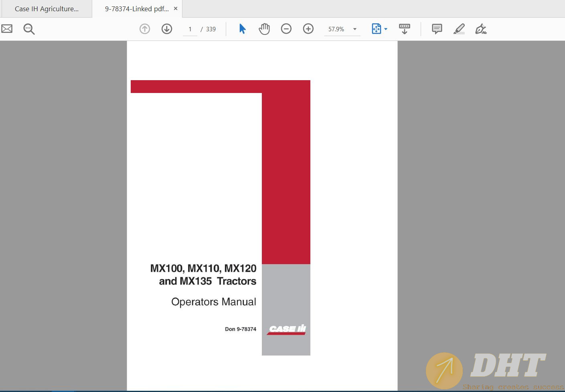Open the Fill & Sign tool
The width and height of the screenshot is (565, 392).
[480, 28]
